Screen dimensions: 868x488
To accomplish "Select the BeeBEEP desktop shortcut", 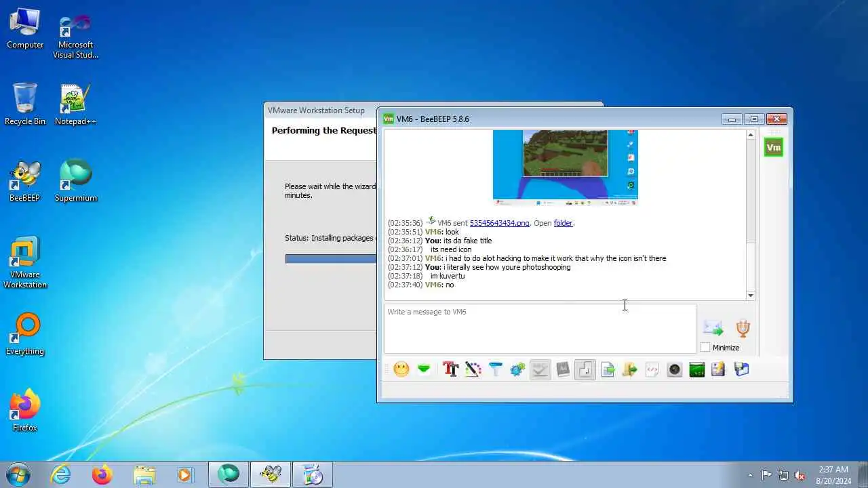I will click(25, 181).
